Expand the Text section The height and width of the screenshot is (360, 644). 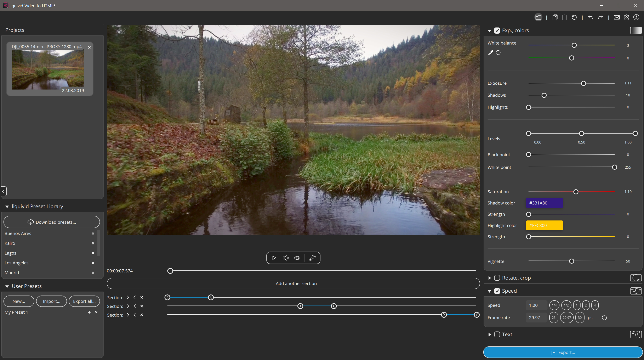point(490,334)
